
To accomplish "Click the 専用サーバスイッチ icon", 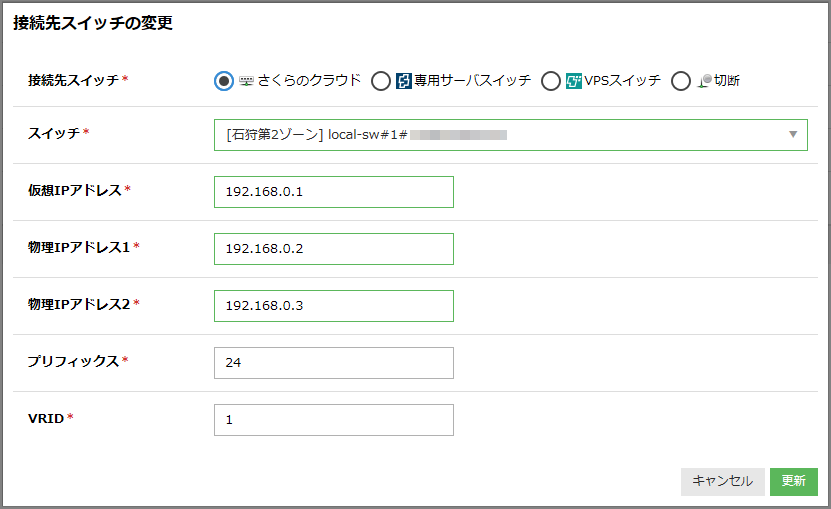I will 404,81.
